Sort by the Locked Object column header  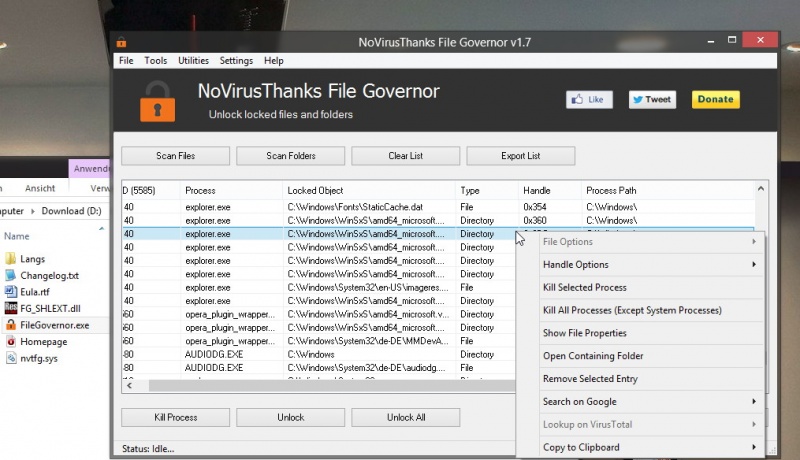(x=369, y=191)
